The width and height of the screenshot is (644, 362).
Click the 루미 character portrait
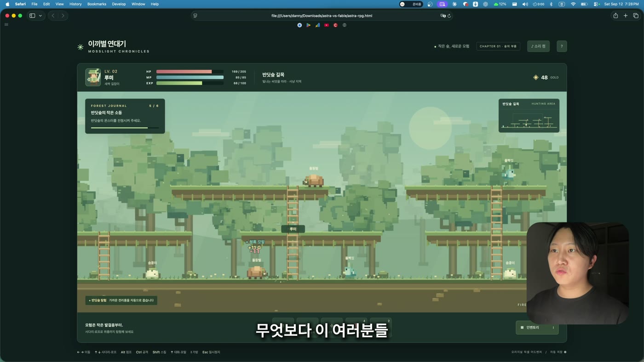[x=93, y=77]
